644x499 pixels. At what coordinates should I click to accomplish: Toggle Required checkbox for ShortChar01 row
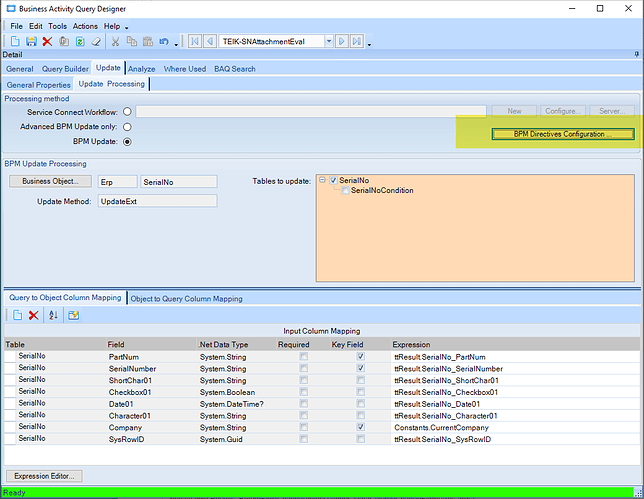pos(304,380)
